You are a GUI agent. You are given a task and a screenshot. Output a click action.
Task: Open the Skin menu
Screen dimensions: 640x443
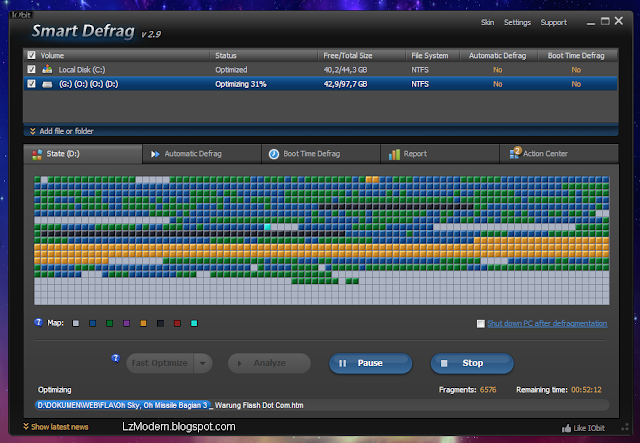tap(487, 22)
